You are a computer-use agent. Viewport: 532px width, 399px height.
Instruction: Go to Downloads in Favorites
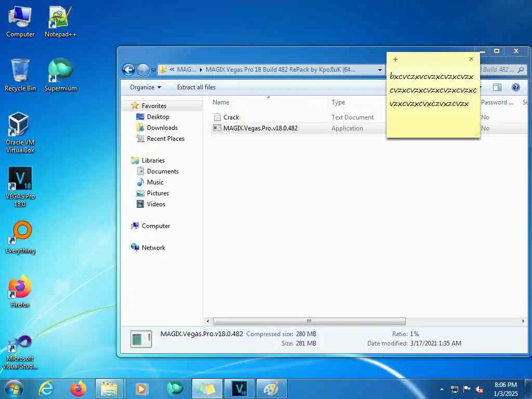tap(162, 128)
